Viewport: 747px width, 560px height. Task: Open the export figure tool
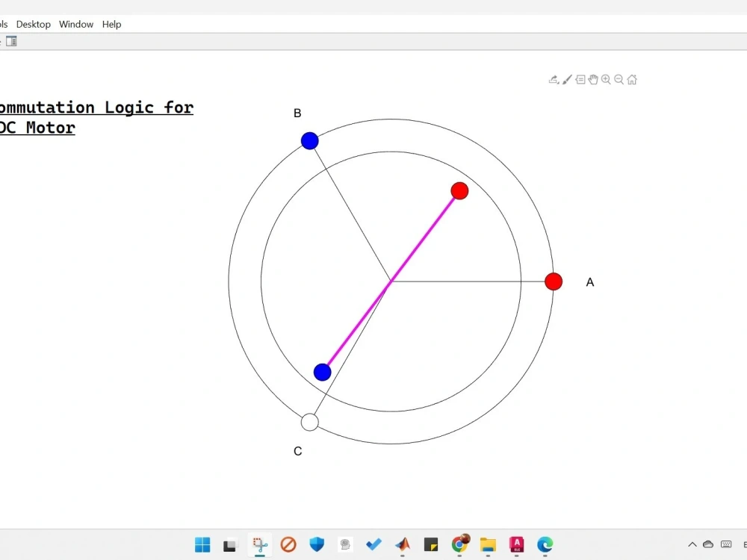point(553,78)
